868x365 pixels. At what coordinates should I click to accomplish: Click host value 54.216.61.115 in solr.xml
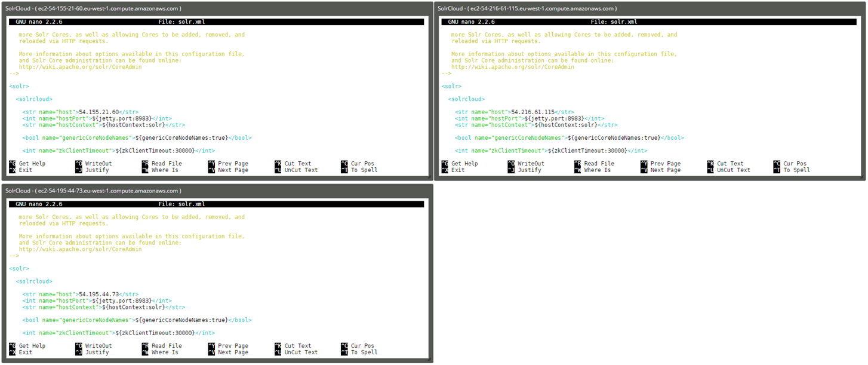tap(533, 112)
